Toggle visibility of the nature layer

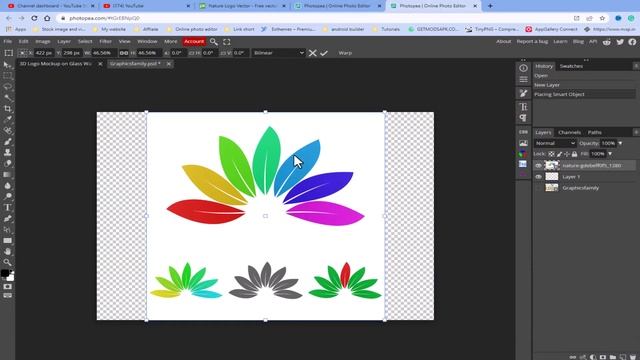click(538, 166)
